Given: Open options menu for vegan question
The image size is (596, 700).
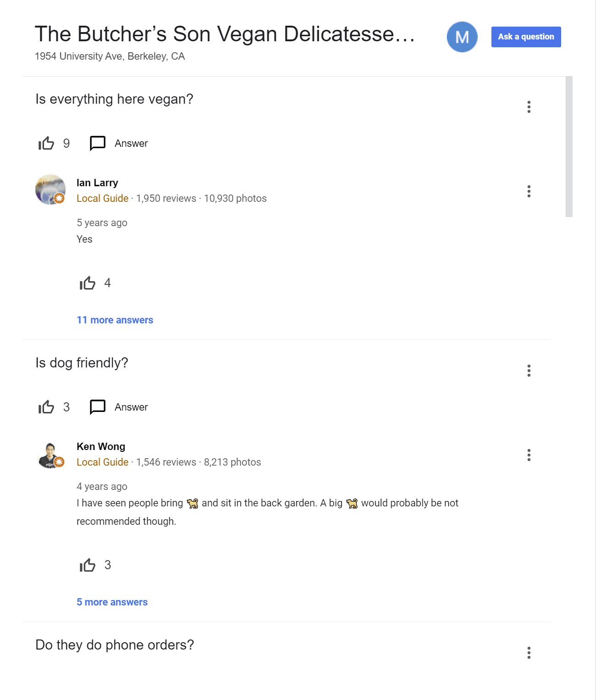Looking at the screenshot, I should (529, 107).
